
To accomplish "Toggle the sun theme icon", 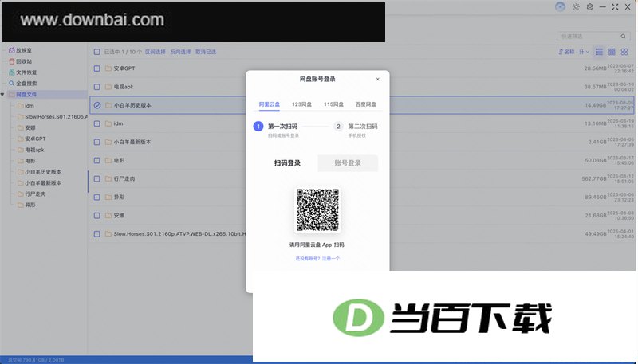I will tap(576, 7).
